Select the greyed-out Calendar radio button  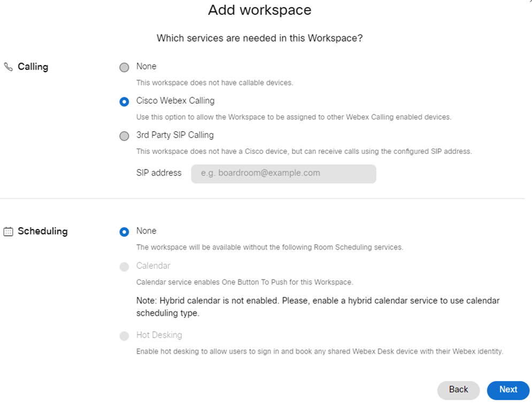(x=124, y=267)
